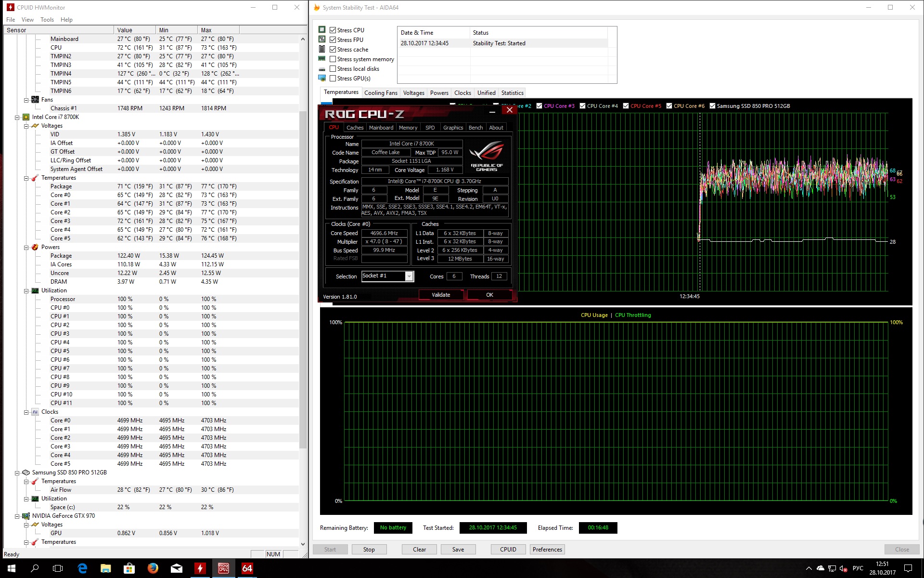Viewport: 924px width, 578px height.
Task: Click the ROG CPU-Z taskbar icon
Action: pos(224,568)
